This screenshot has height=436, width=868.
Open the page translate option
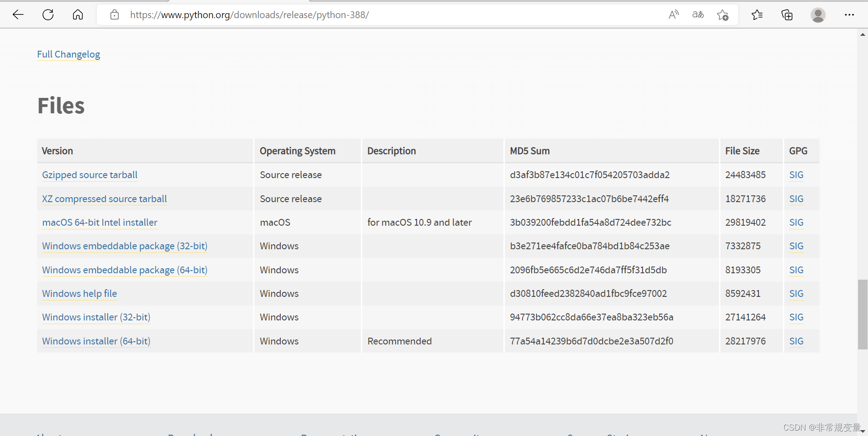(x=698, y=15)
